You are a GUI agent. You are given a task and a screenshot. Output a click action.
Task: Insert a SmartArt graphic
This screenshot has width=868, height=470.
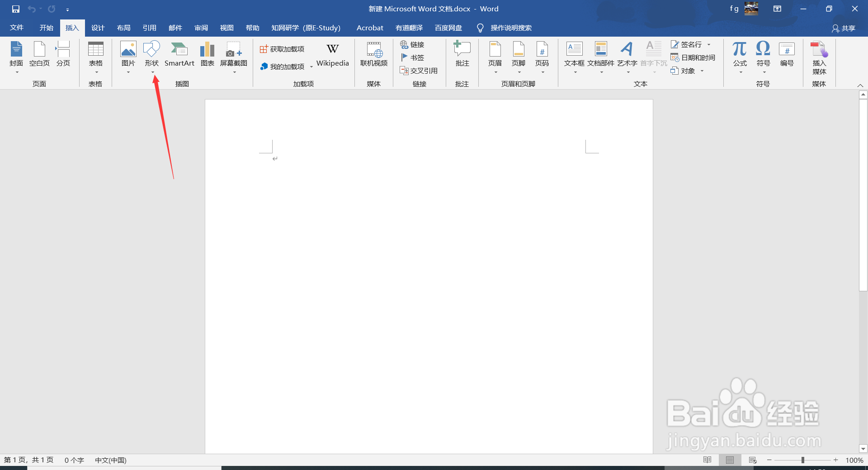pyautogui.click(x=179, y=54)
